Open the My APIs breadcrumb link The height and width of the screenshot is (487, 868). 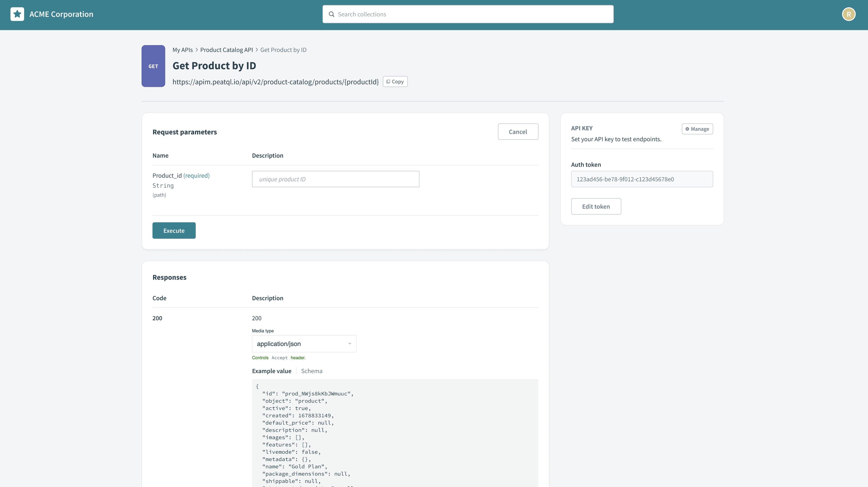(x=183, y=50)
